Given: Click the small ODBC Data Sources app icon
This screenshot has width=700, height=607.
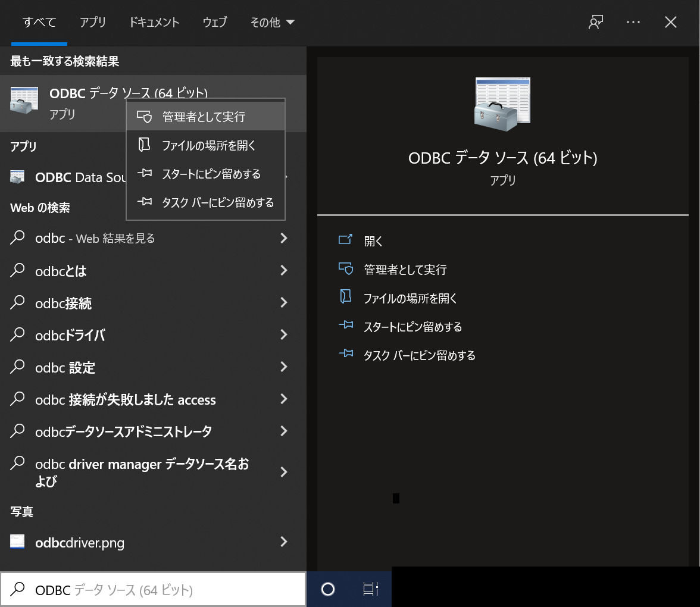Looking at the screenshot, I should click(17, 177).
